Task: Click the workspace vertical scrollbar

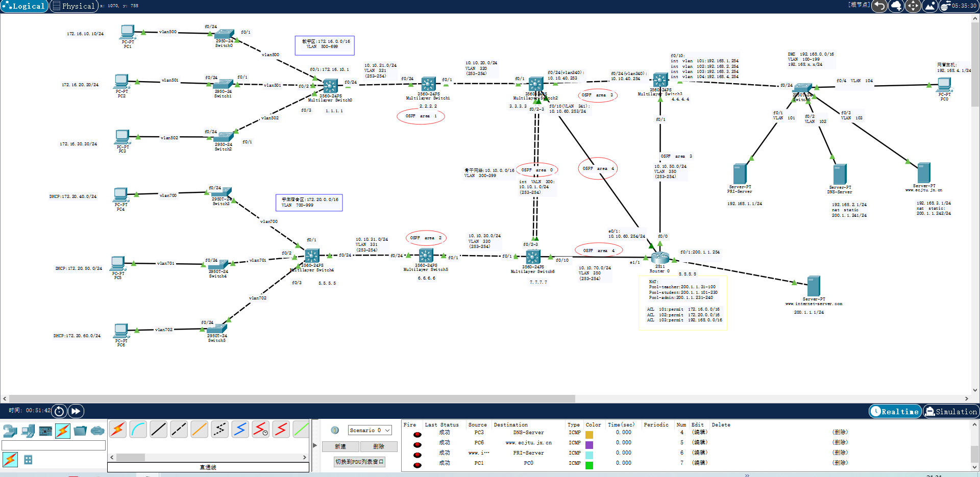Action: click(975, 65)
